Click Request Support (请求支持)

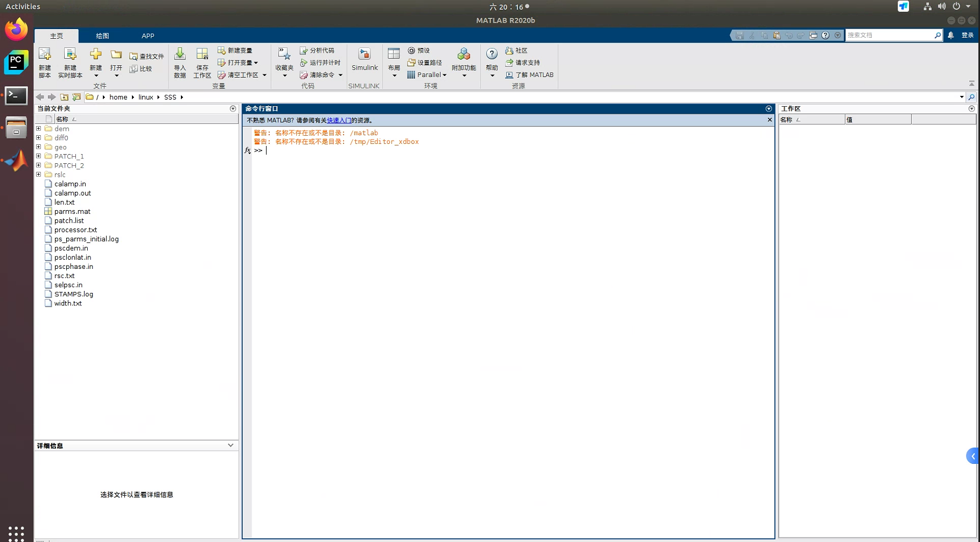(x=523, y=62)
